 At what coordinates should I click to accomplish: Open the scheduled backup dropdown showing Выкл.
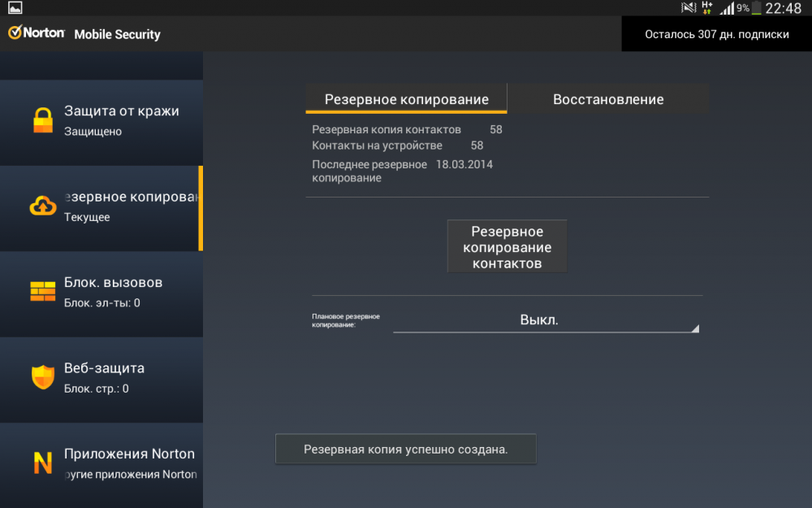pyautogui.click(x=539, y=320)
